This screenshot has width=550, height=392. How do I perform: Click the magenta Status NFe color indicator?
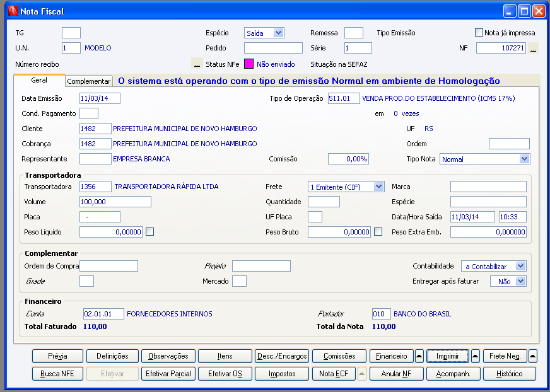[x=249, y=64]
